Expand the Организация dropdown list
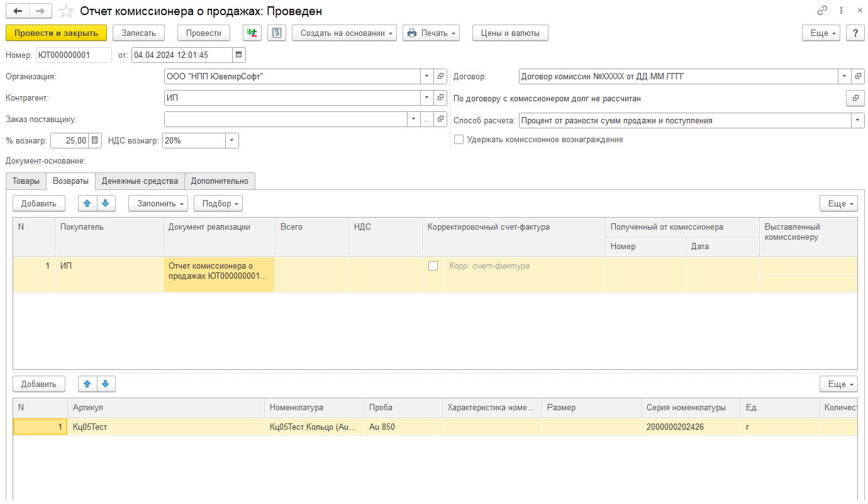Image resolution: width=868 pixels, height=504 pixels. point(427,76)
